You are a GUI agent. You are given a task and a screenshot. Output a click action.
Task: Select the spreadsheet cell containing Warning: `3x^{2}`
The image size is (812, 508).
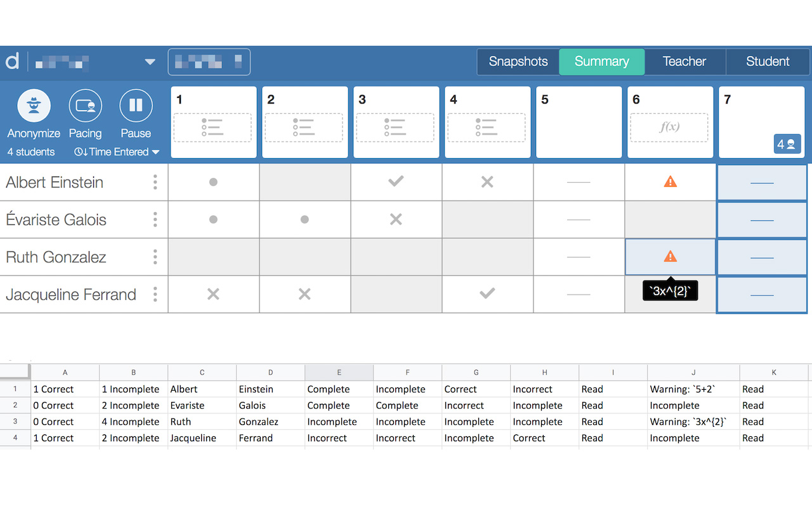point(693,421)
